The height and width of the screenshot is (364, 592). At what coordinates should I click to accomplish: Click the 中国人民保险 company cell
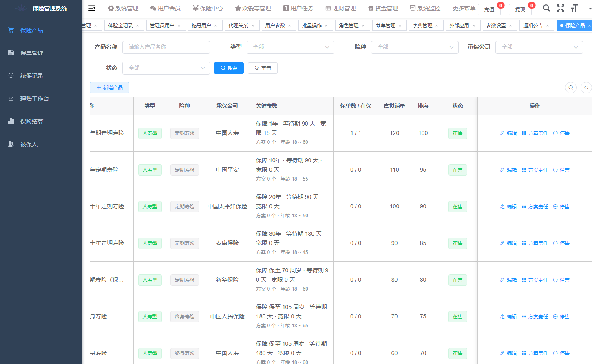[x=227, y=316]
